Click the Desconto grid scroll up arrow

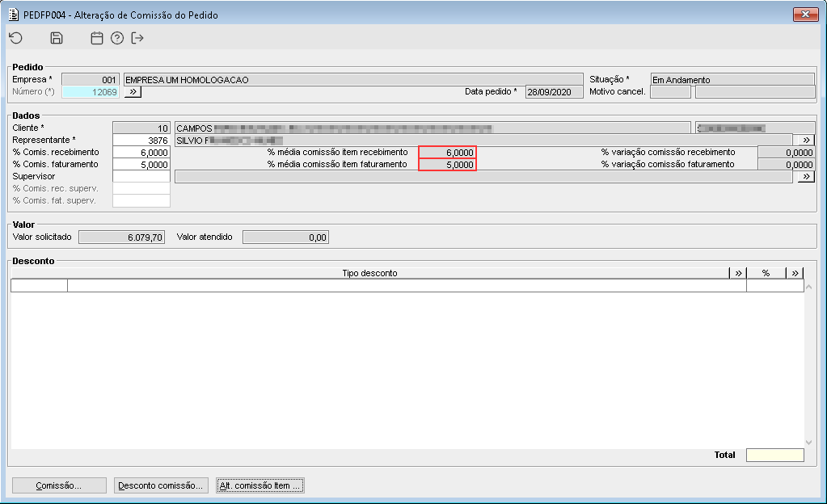click(x=808, y=288)
